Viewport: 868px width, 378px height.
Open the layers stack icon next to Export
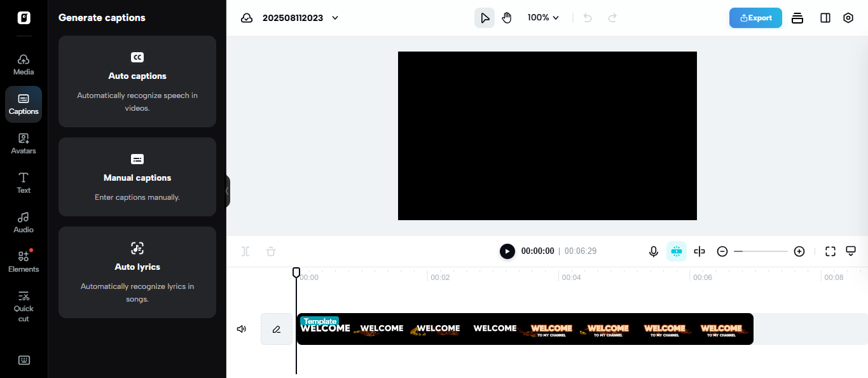[x=797, y=18]
